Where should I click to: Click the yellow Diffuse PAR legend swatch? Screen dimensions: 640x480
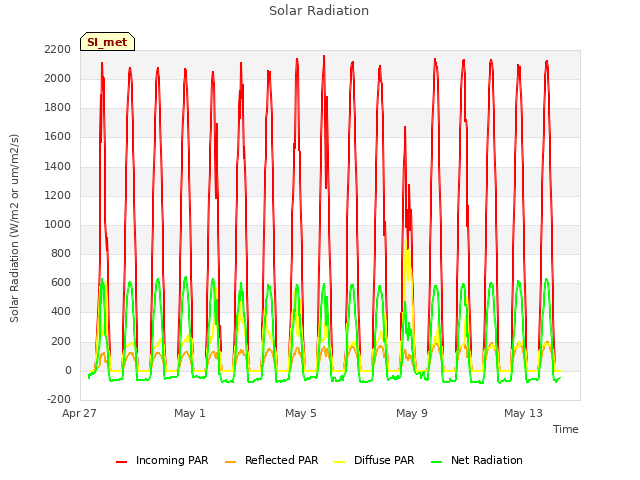coord(340,462)
